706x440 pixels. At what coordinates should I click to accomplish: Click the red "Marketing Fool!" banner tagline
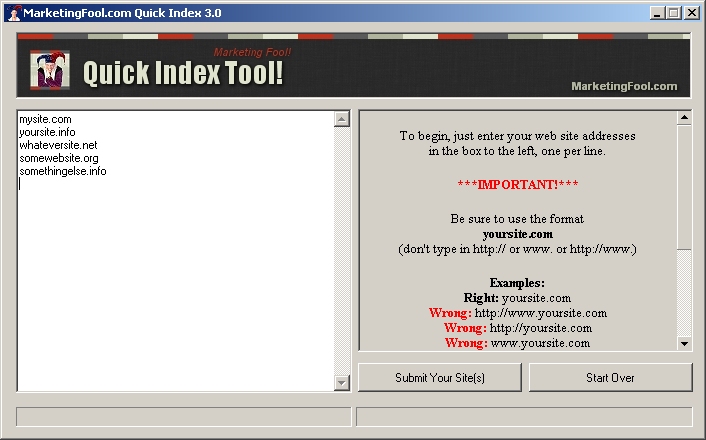tap(252, 52)
